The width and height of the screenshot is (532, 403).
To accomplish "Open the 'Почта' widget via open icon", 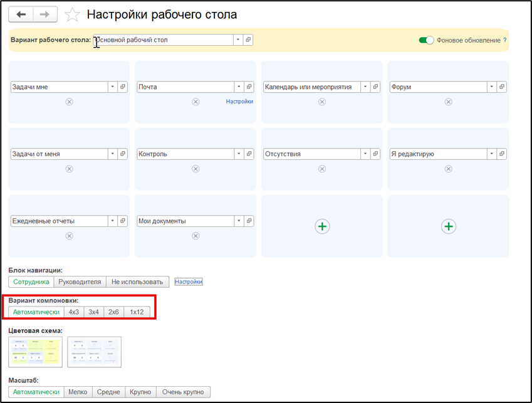I will [x=249, y=87].
